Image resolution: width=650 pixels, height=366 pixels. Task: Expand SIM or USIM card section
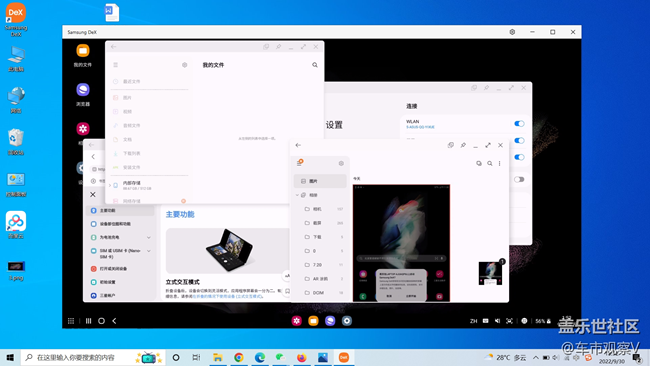(148, 251)
